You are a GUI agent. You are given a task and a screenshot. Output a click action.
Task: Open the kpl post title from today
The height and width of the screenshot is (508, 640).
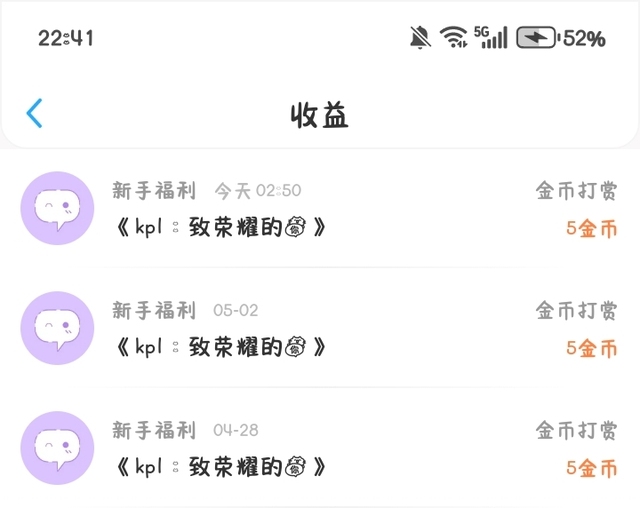(220, 228)
